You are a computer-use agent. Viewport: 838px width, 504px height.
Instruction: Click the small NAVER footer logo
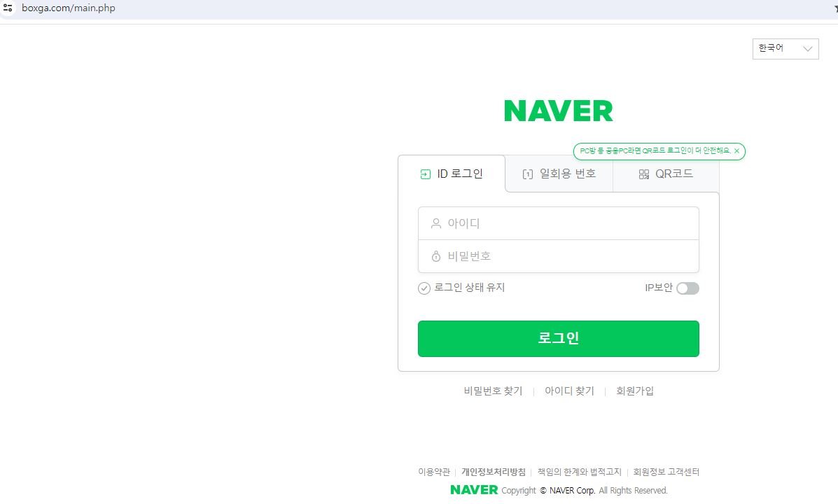pyautogui.click(x=474, y=489)
